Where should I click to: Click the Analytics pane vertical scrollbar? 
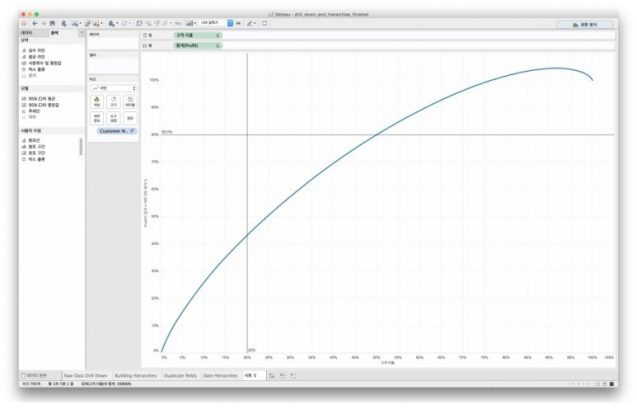click(x=82, y=148)
